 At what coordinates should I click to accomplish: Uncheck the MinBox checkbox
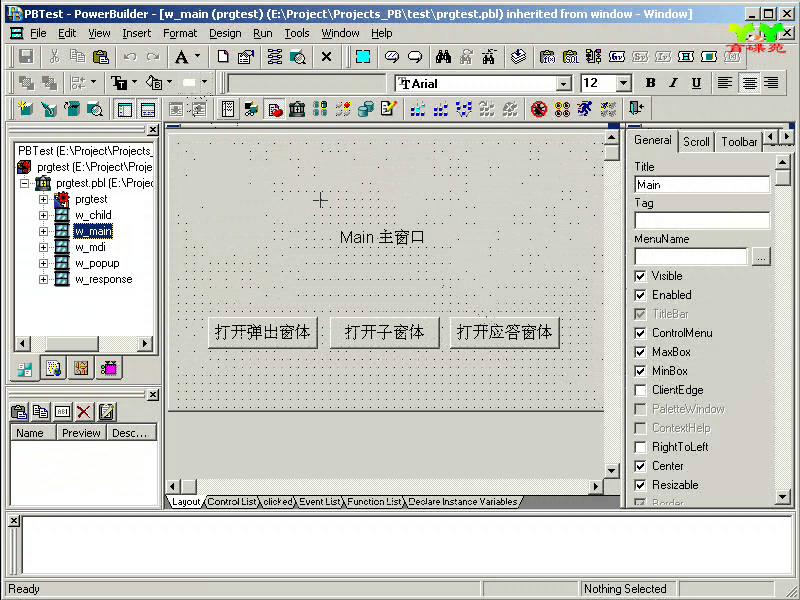(640, 371)
